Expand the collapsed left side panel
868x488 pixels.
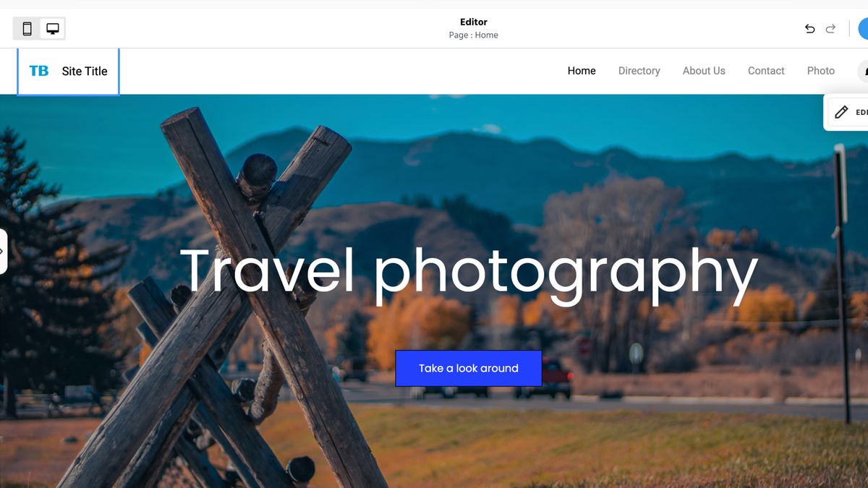pos(3,252)
